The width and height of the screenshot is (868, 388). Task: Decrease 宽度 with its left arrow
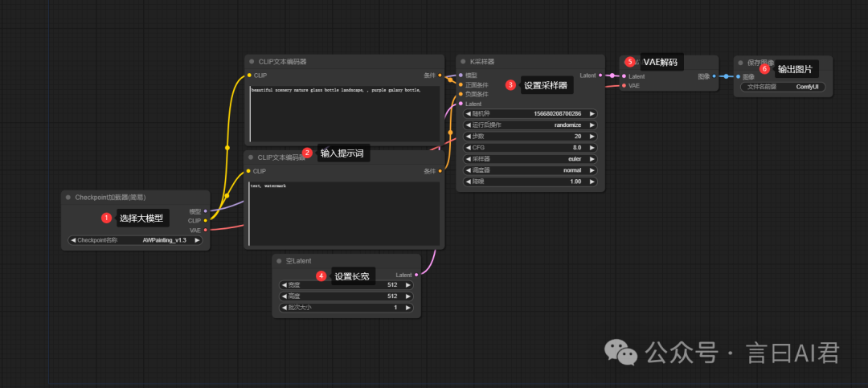(284, 285)
